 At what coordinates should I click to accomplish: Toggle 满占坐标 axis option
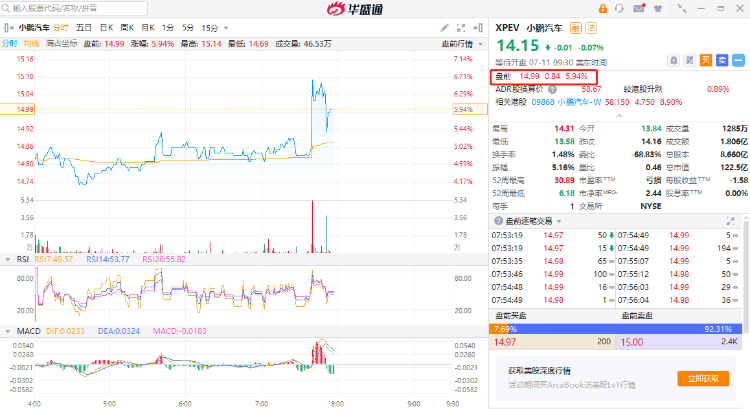point(62,44)
